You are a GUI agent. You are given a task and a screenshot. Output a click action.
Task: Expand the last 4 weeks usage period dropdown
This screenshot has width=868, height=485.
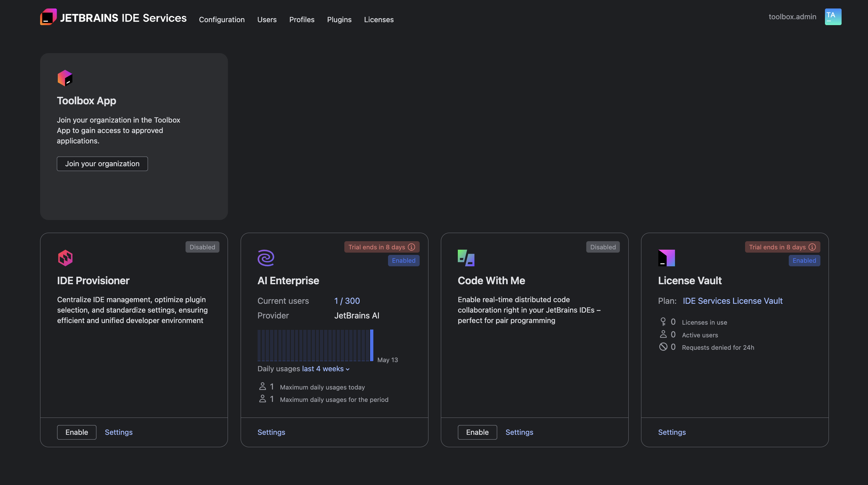click(325, 369)
